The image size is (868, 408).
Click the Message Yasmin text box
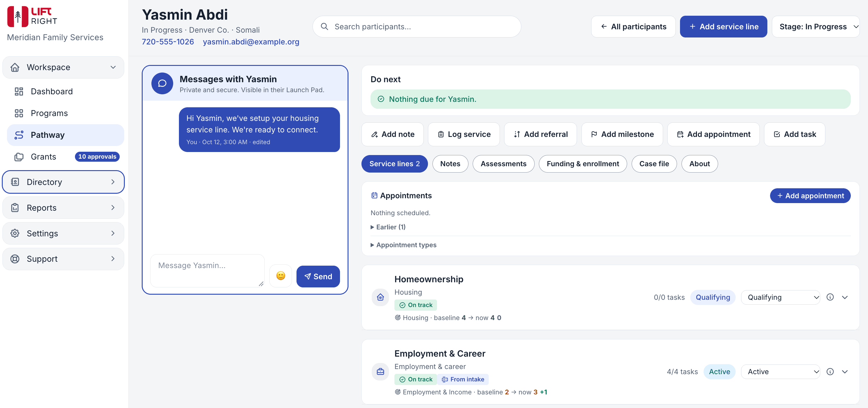point(207,270)
